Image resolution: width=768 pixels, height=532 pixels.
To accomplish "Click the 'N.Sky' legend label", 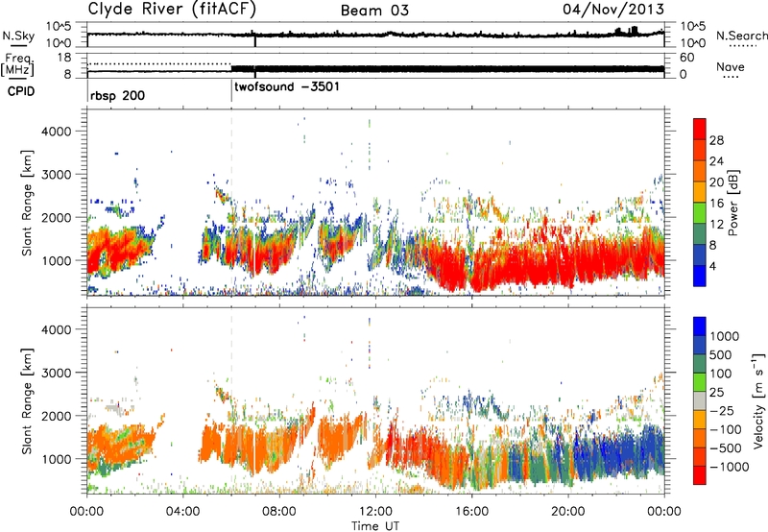I will point(18,36).
